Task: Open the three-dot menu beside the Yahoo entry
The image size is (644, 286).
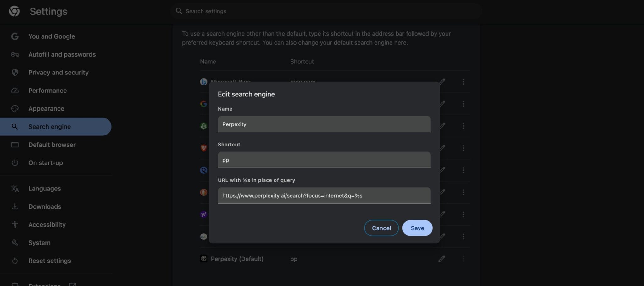Action: pyautogui.click(x=464, y=214)
